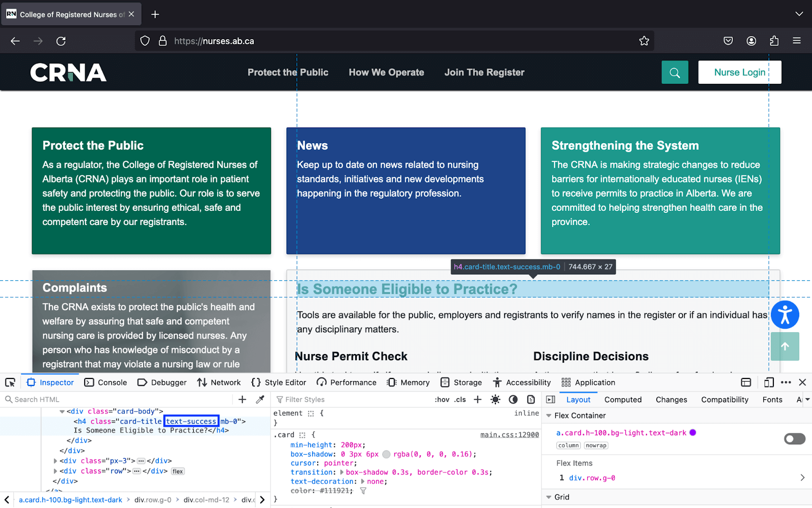
Task: Open the accessibility widget on the page
Action: pyautogui.click(x=785, y=315)
